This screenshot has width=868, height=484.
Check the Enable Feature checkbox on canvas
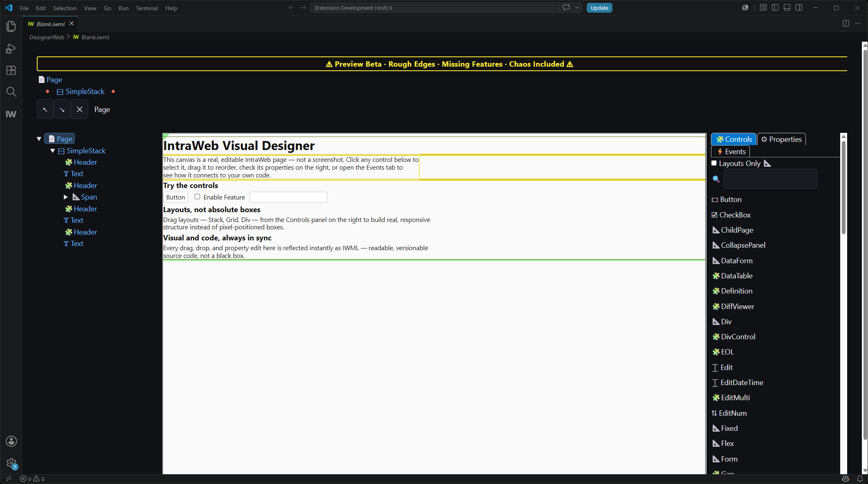(197, 197)
